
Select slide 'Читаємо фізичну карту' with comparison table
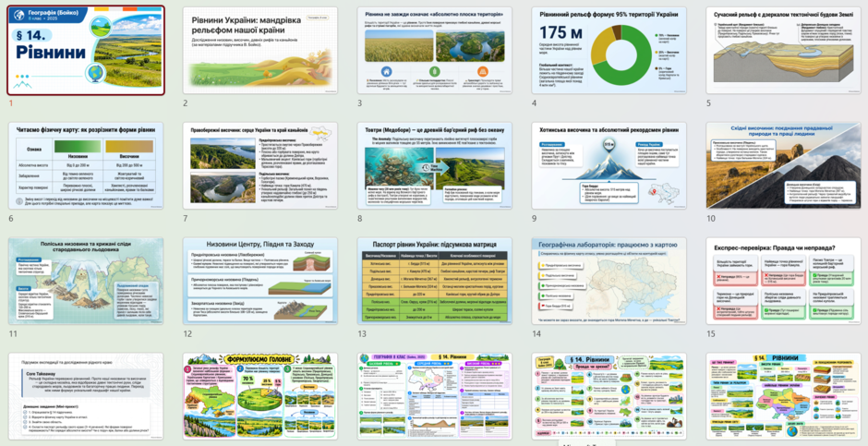(x=86, y=165)
